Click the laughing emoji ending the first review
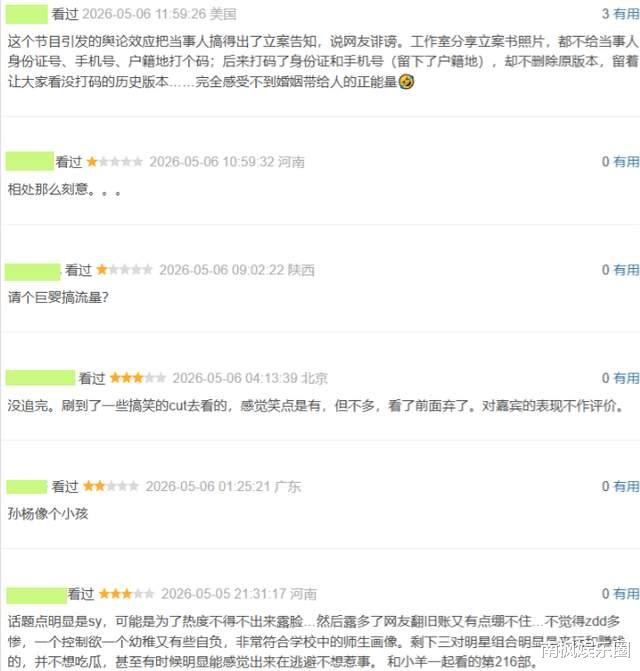The width and height of the screenshot is (640, 671). coord(406,81)
